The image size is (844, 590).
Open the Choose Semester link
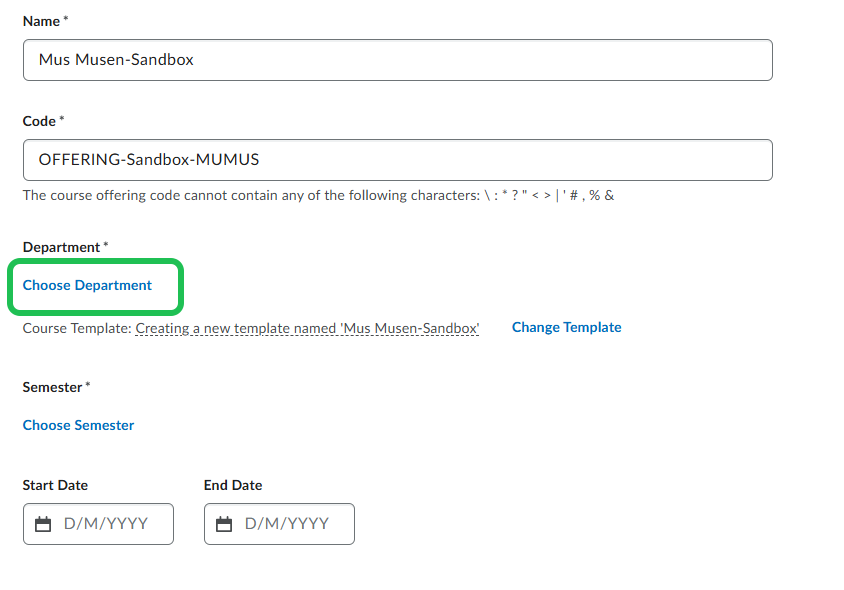[x=78, y=425]
